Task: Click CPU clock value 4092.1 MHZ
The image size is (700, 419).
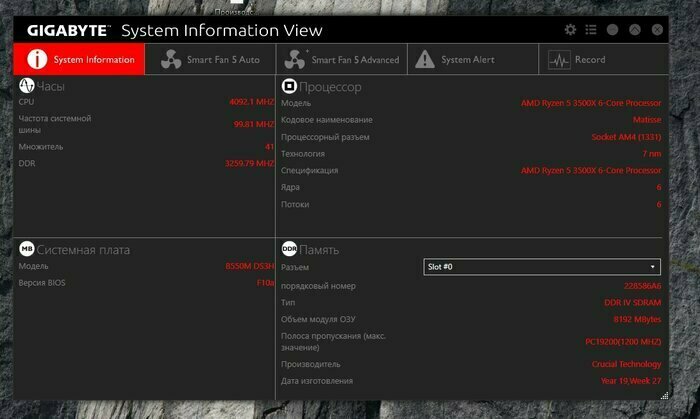Action: [251, 102]
